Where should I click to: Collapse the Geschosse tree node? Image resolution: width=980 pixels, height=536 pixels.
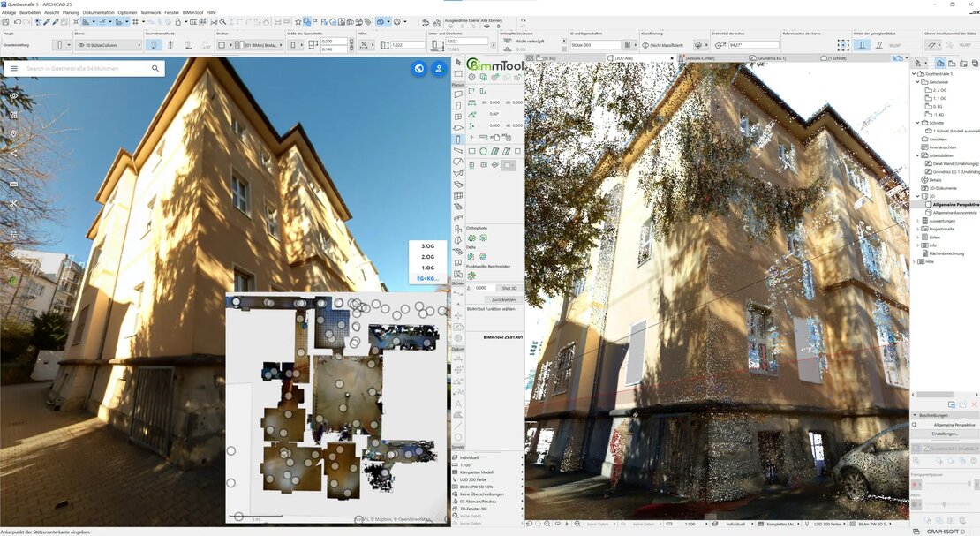click(x=918, y=82)
